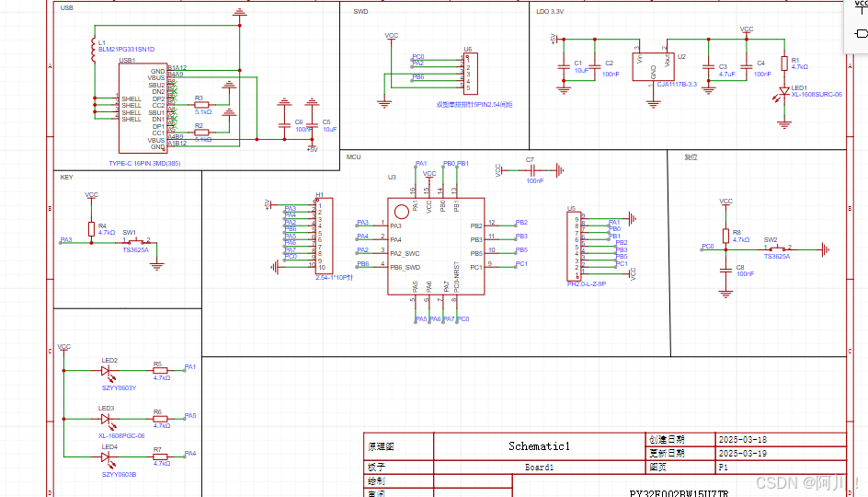
Task: Select capacitor C6 100nF
Action: tap(284, 125)
